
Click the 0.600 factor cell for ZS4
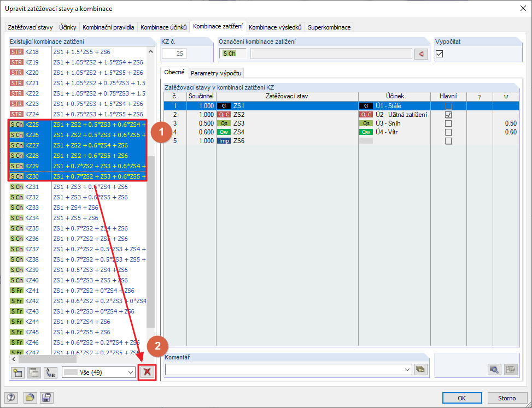[x=201, y=132]
